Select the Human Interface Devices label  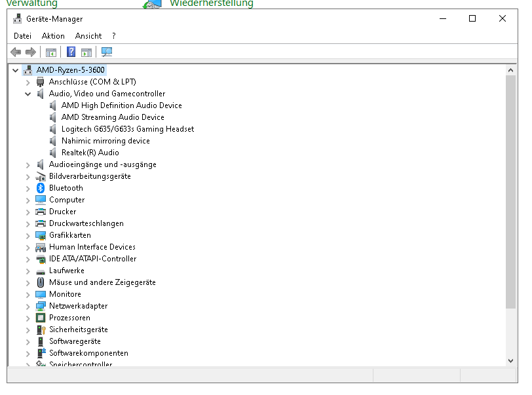[x=92, y=247]
